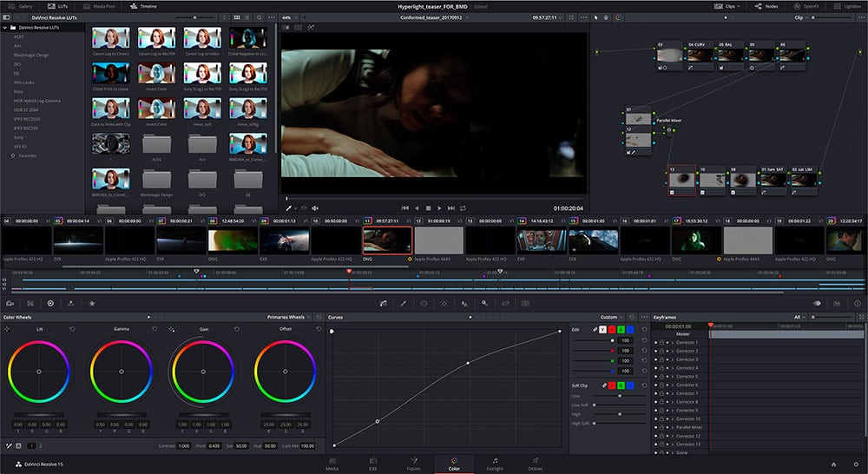This screenshot has height=474, width=868.
Task: Adjust the LUT thumbnail size slider
Action: [x=194, y=17]
